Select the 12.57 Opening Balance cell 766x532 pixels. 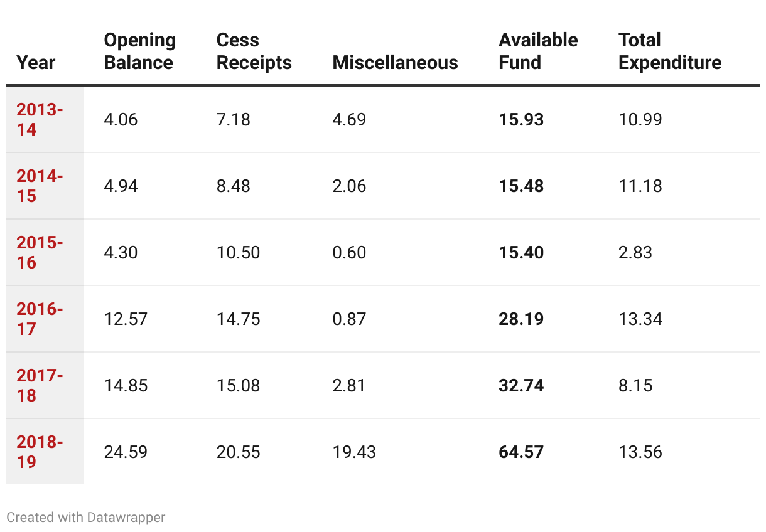[x=126, y=319]
